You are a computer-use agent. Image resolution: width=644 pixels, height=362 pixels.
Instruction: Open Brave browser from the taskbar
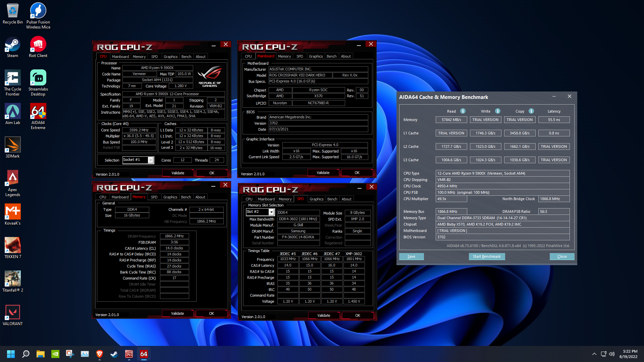(x=99, y=354)
